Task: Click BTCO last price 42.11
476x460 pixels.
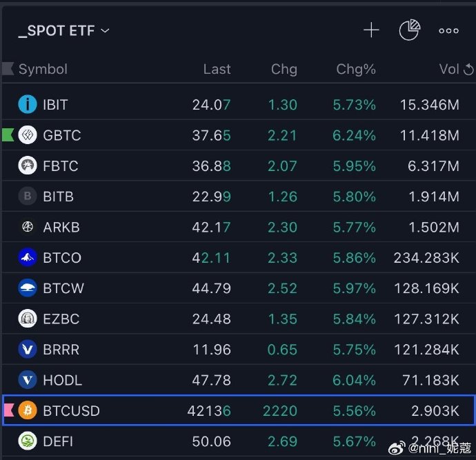Action: pos(211,258)
